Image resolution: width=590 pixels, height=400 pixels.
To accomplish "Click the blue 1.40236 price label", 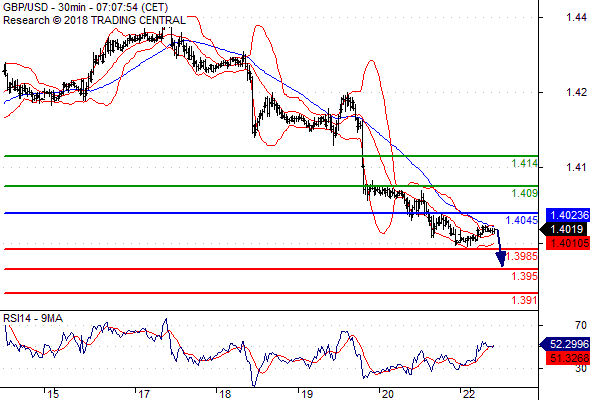I will pyautogui.click(x=567, y=215).
